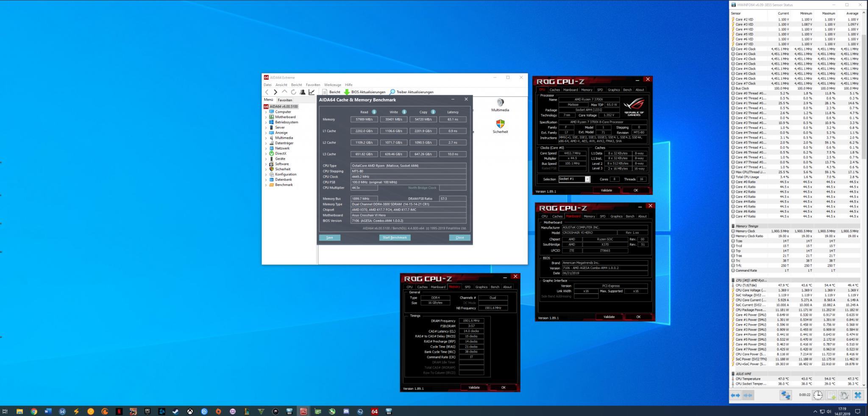This screenshot has height=416, width=868.
Task: Expand the Benchmark tree node
Action: (266, 185)
